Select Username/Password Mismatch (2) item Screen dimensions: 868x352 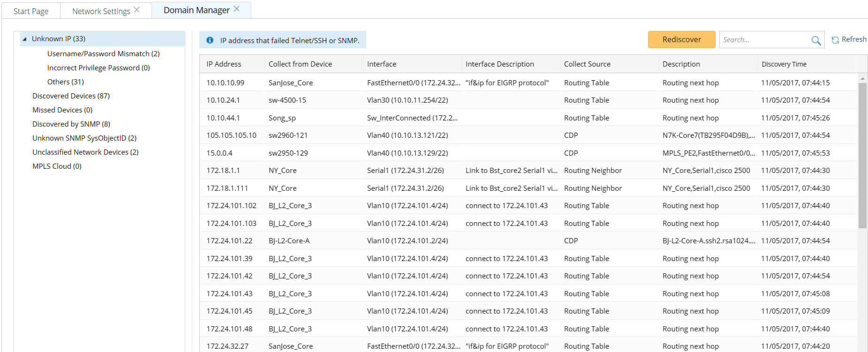pos(103,54)
